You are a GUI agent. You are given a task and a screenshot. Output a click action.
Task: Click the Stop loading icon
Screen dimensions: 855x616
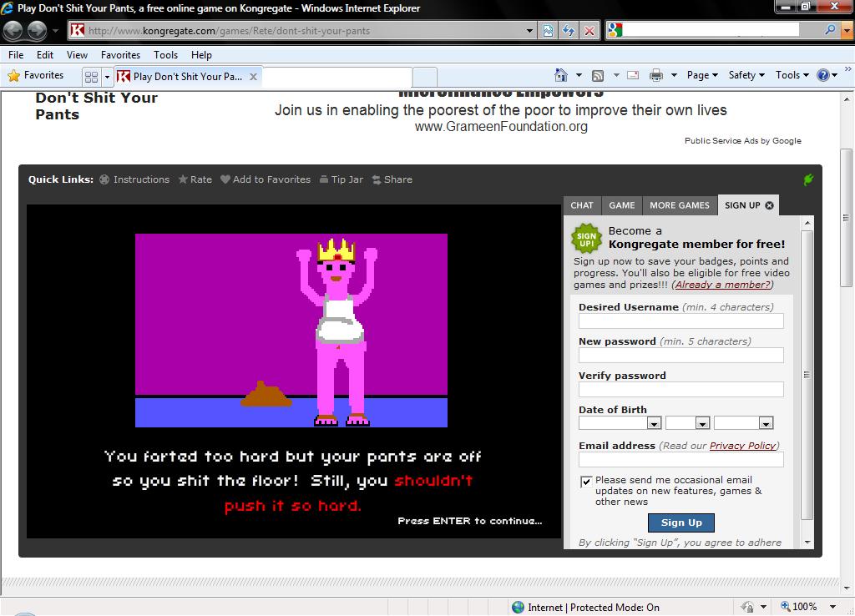click(589, 31)
